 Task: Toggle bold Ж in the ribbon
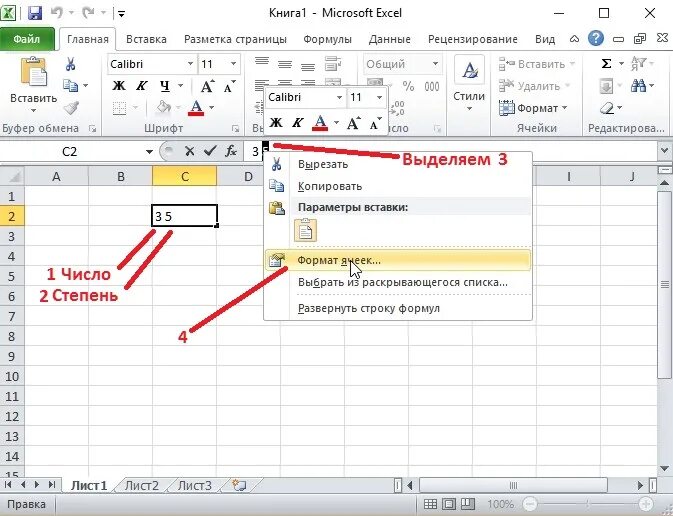(x=119, y=86)
